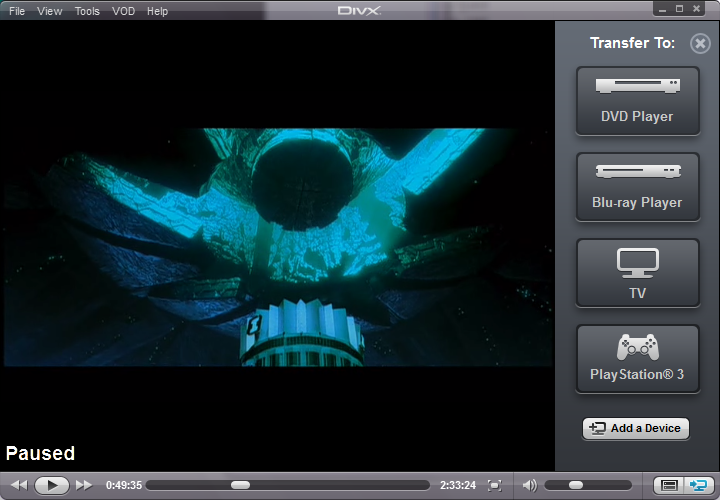720x501 pixels.
Task: Toggle the playlist panel icon
Action: [x=669, y=485]
